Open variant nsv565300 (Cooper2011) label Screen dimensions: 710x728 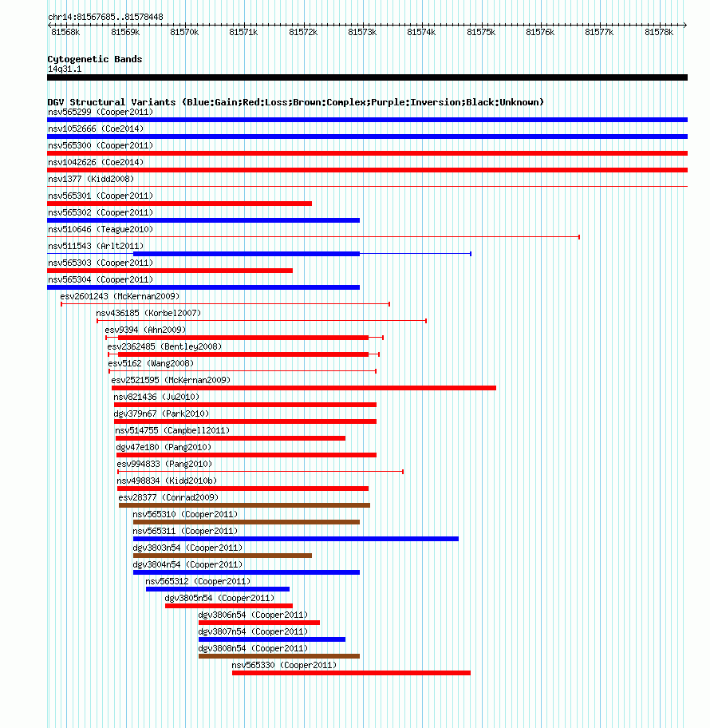101,145
